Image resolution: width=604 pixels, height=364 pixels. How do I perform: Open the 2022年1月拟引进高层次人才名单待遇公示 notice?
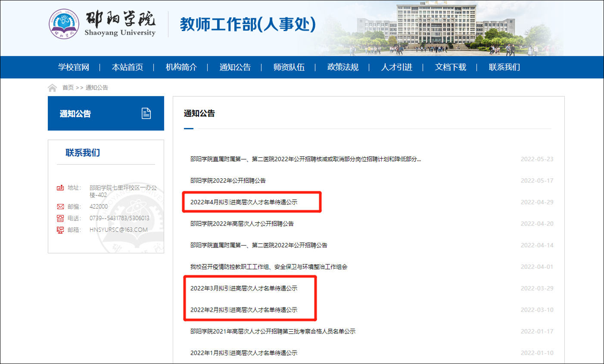(x=244, y=353)
